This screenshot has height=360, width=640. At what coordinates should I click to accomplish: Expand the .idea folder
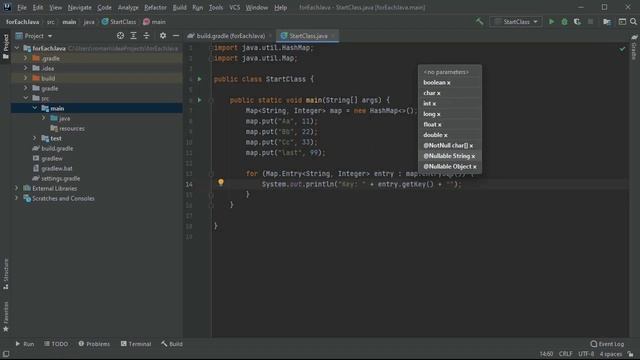tap(26, 68)
